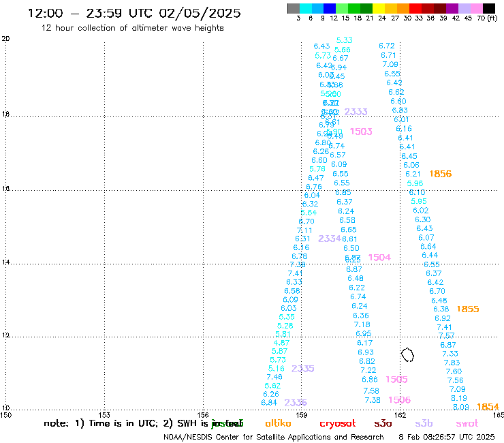
Task: Click the wave height value 6.84
Action: [269, 403]
